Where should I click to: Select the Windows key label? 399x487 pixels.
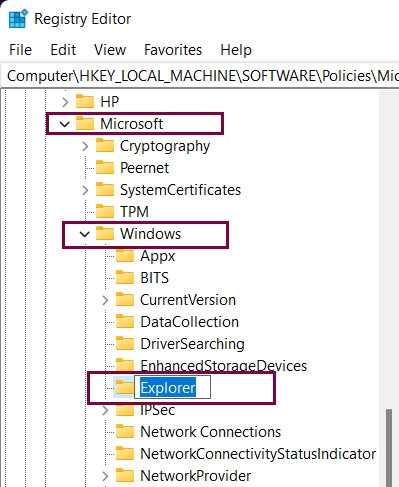pyautogui.click(x=150, y=234)
